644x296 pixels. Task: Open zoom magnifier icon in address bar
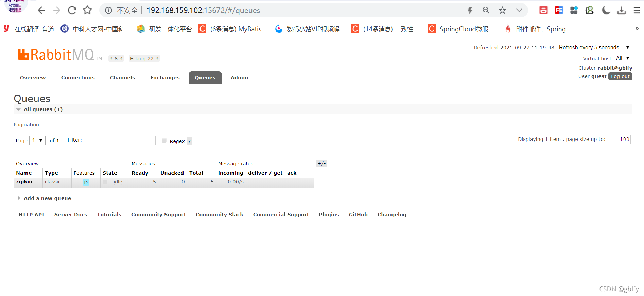pyautogui.click(x=486, y=11)
